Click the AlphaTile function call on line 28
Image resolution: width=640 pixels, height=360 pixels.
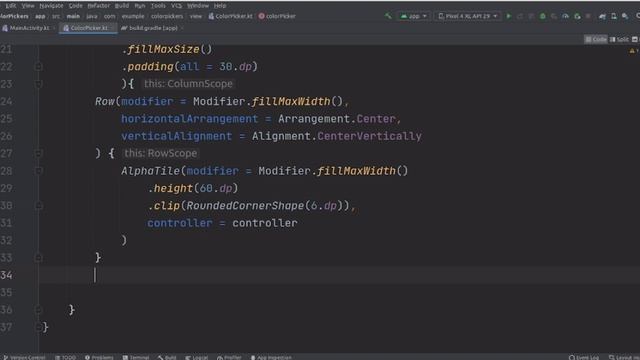[x=150, y=171]
